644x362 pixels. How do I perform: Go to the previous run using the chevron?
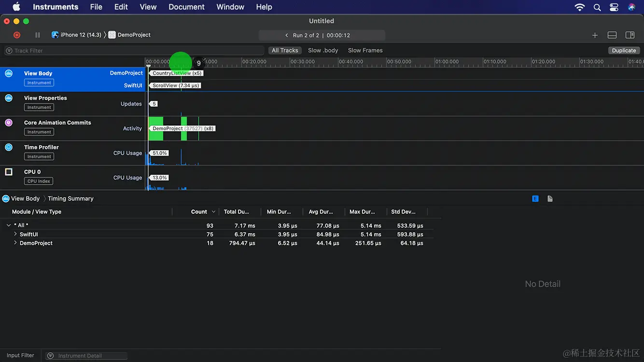point(287,35)
